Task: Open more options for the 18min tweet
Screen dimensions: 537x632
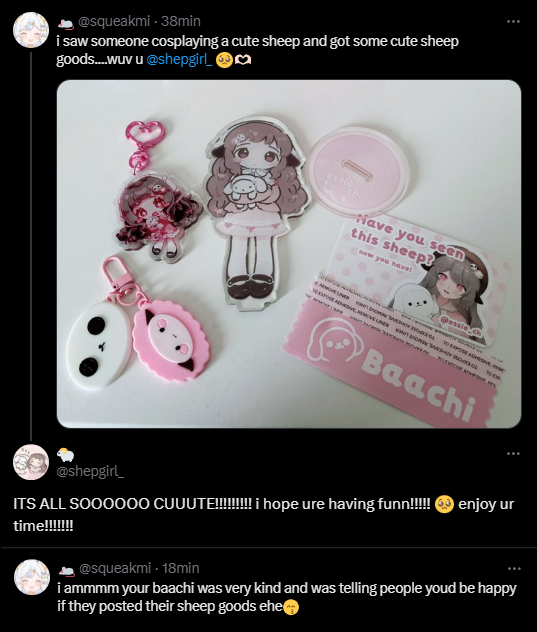Action: [x=514, y=568]
